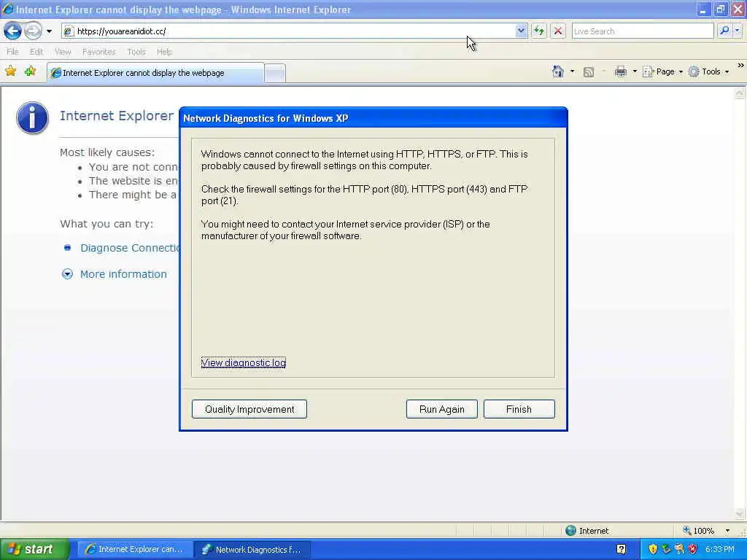Open the recent pages dropdown arrow
747x560 pixels.
(49, 31)
